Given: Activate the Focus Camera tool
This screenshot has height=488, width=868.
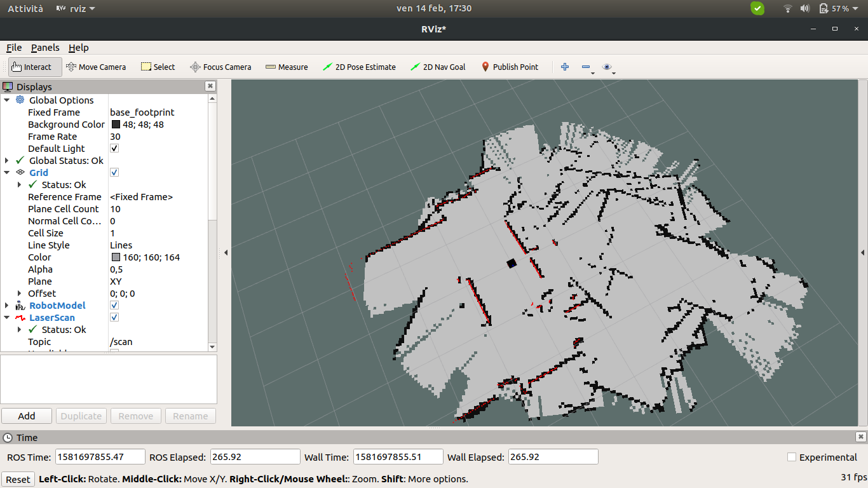Looking at the screenshot, I should (220, 67).
